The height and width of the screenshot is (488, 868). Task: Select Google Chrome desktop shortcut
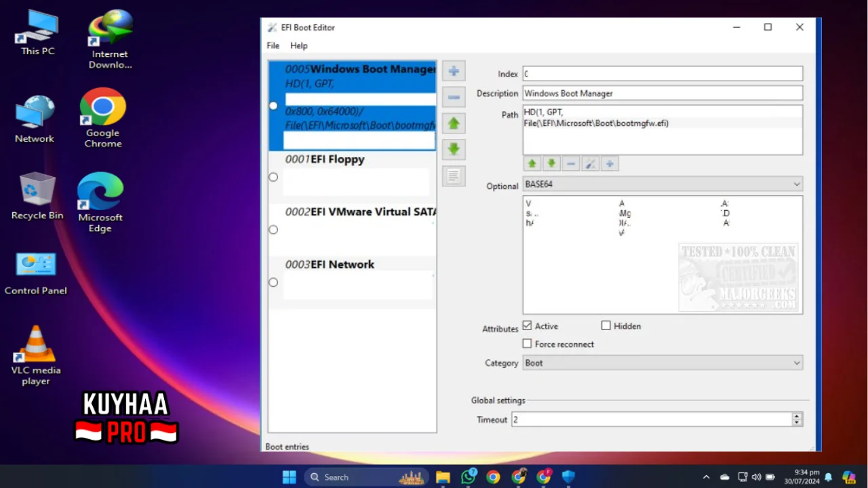point(103,118)
